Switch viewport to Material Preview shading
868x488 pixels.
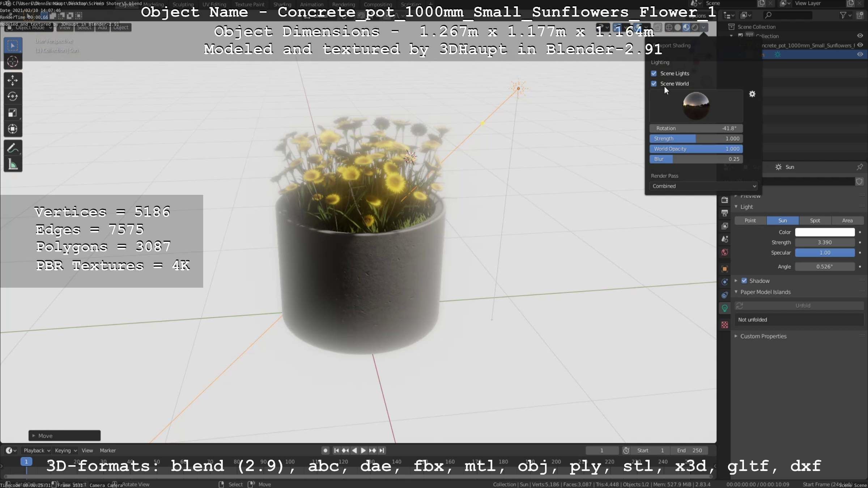pyautogui.click(x=686, y=27)
